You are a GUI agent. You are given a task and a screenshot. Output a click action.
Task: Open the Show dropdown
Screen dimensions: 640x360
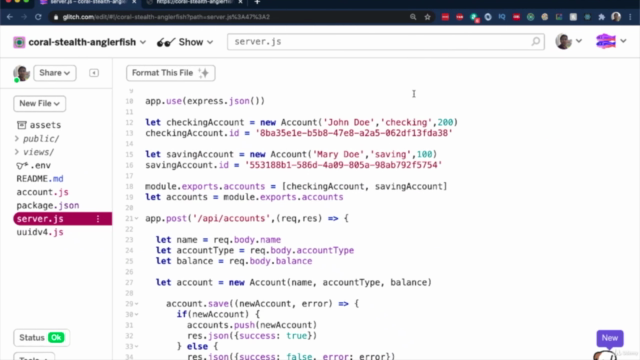click(185, 42)
